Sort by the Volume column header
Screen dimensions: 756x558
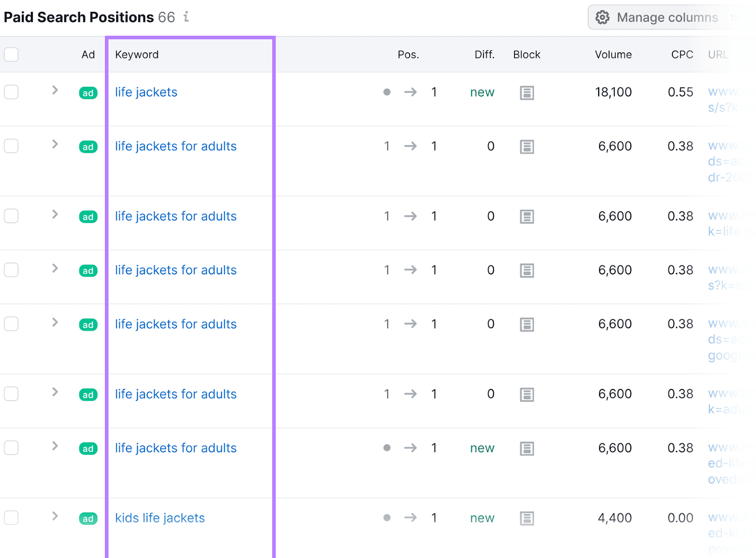(x=613, y=55)
